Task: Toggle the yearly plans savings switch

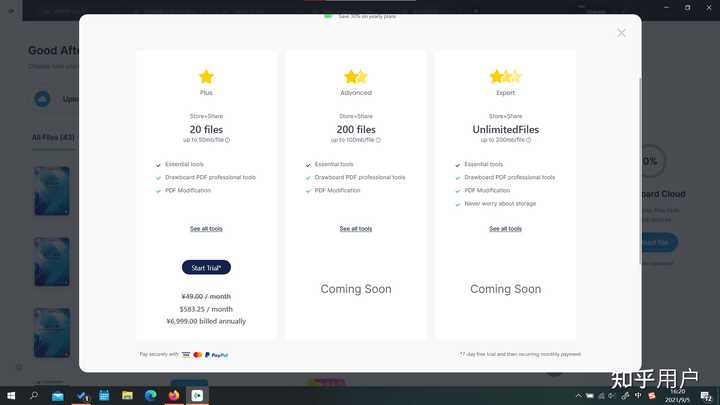Action: pyautogui.click(x=328, y=16)
